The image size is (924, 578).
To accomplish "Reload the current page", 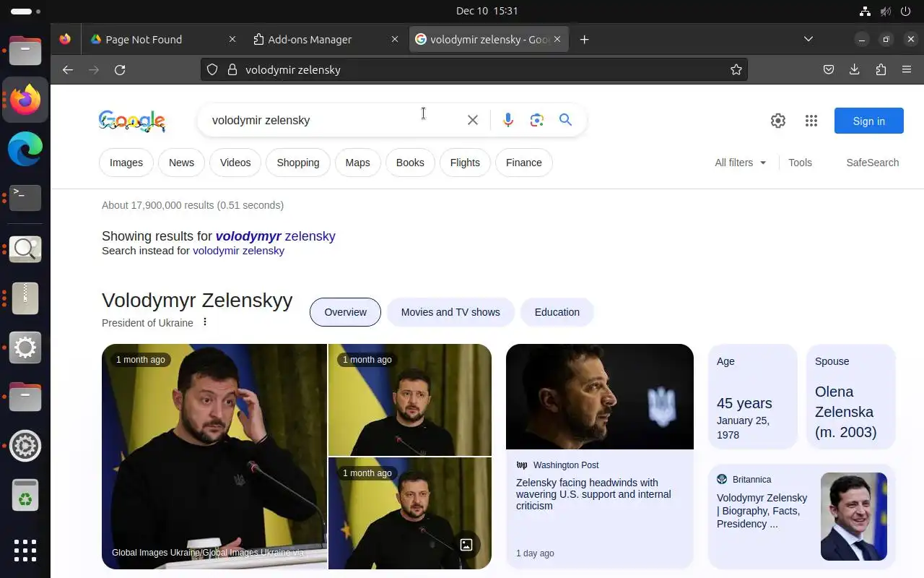I will point(120,69).
